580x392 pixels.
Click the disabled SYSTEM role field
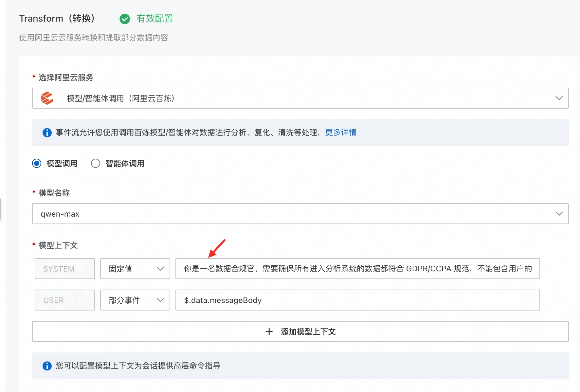[65, 269]
